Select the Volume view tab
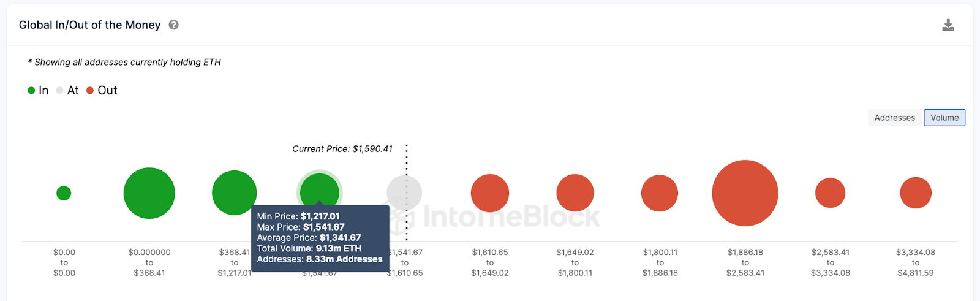The width and height of the screenshot is (980, 301). 944,118
